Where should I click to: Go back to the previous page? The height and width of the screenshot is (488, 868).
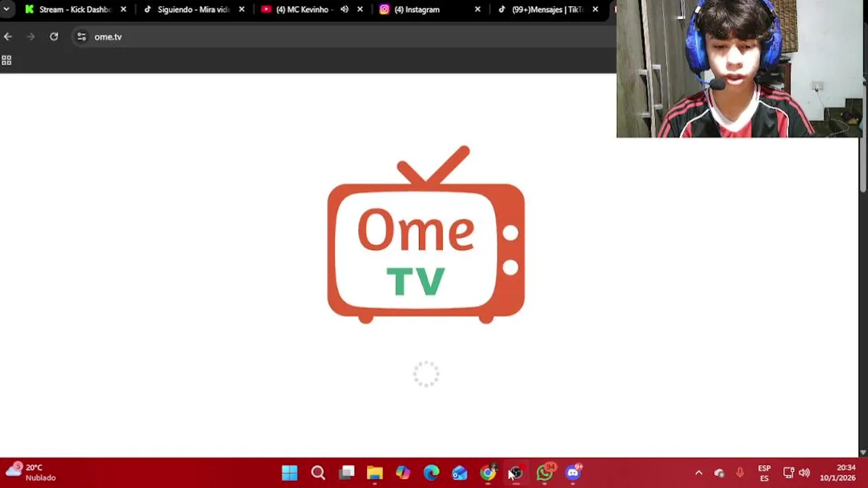pos(7,37)
